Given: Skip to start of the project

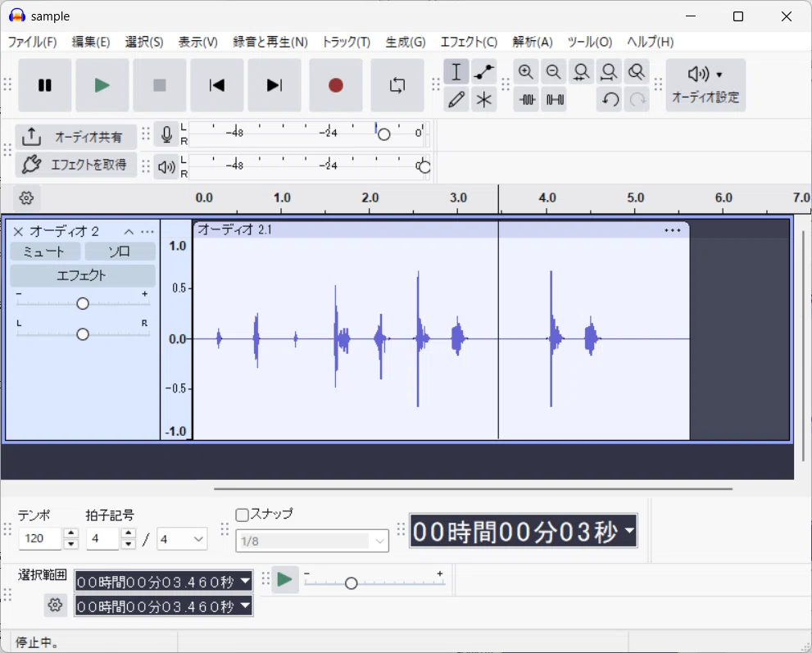Looking at the screenshot, I should (217, 85).
